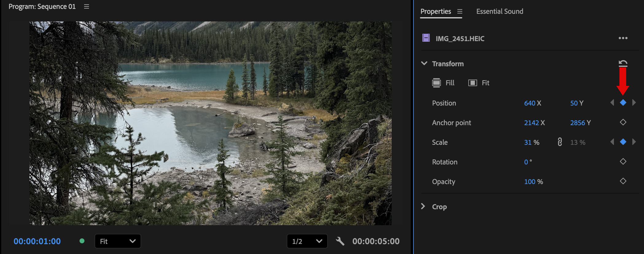Open the Properties panel menu
The height and width of the screenshot is (254, 644).
click(x=460, y=11)
